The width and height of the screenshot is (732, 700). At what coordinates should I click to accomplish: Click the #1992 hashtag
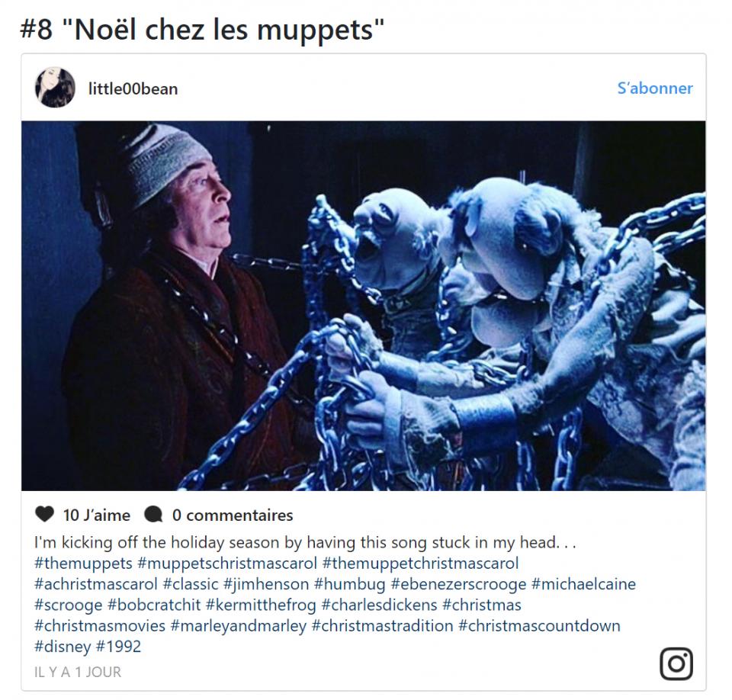(x=118, y=647)
